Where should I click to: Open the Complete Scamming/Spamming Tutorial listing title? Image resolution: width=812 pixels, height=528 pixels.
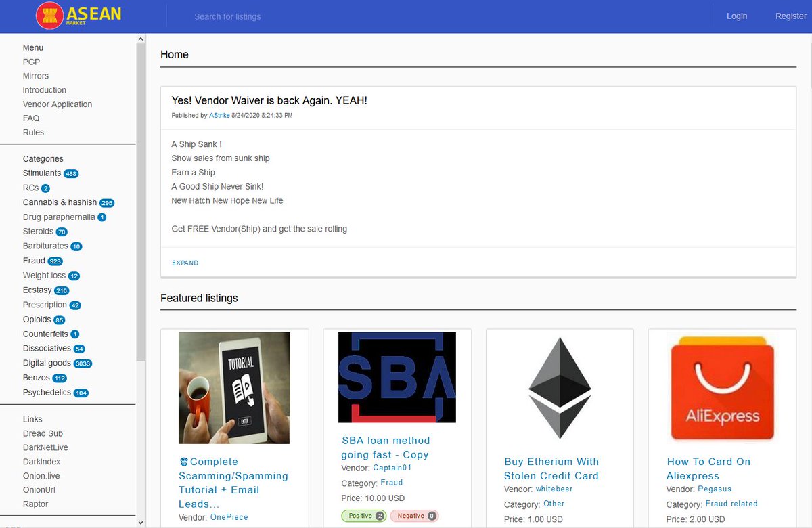point(233,483)
